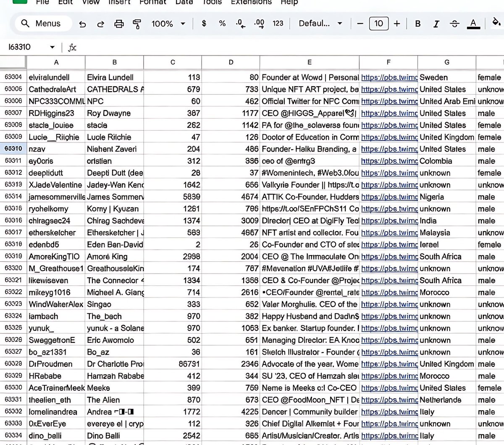Select column D header
504x445 pixels.
(x=231, y=62)
